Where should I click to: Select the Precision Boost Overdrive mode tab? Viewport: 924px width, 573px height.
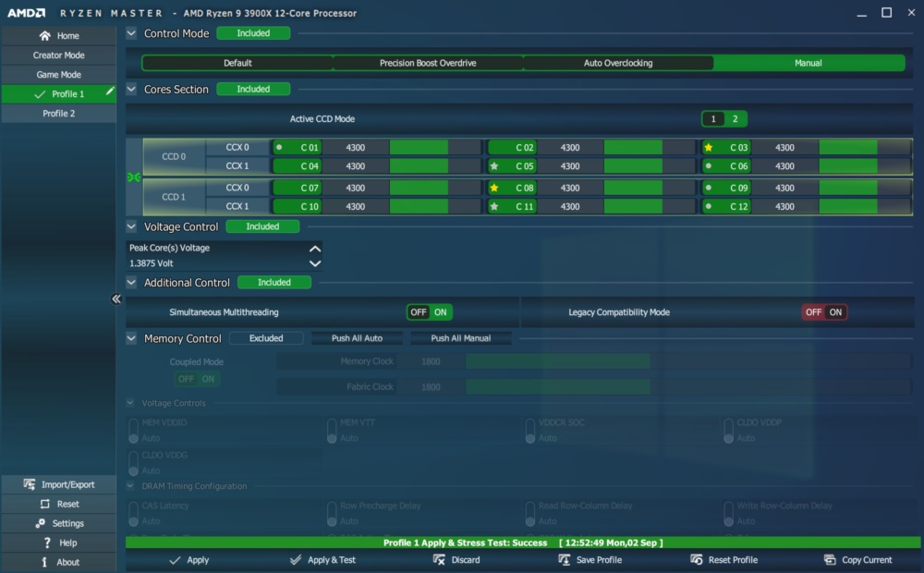click(428, 63)
